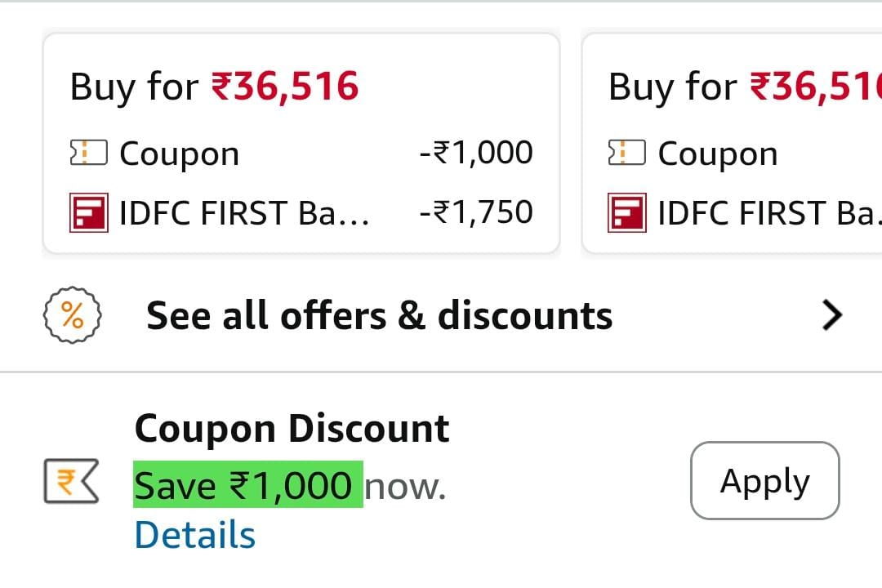Tap the IDFC FIRST Ba label in second card
The width and height of the screenshot is (882, 588).
768,213
